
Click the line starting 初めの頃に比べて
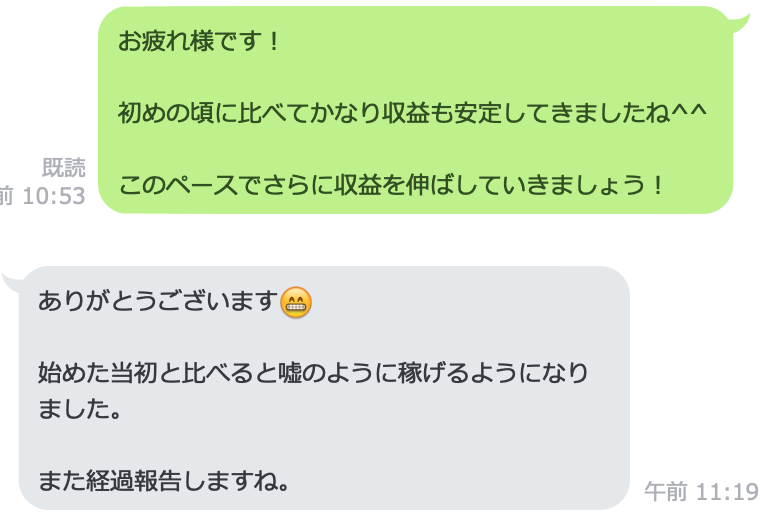(413, 113)
